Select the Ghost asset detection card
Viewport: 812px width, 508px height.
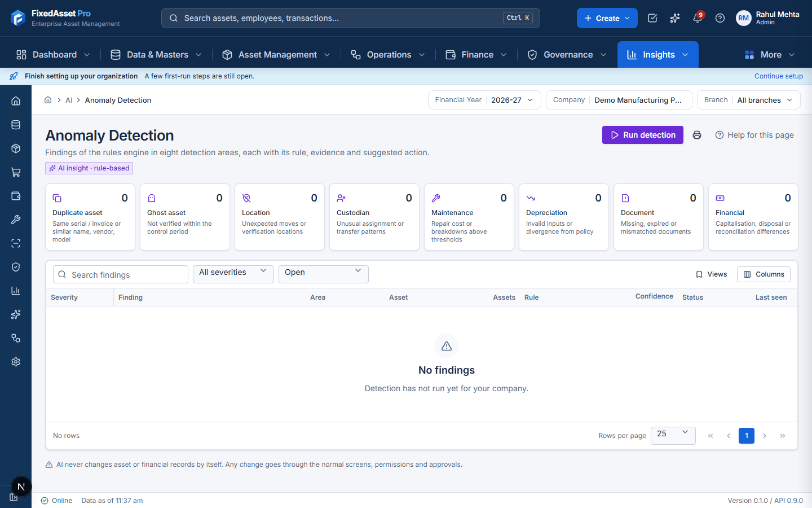pos(185,217)
